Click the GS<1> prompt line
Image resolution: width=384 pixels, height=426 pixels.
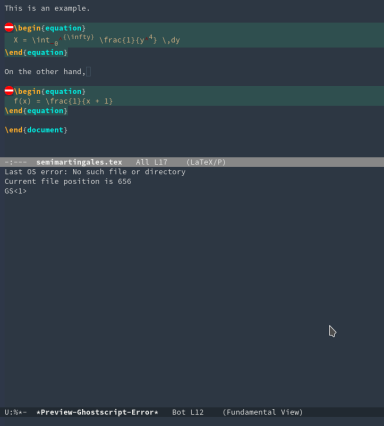coord(15,191)
